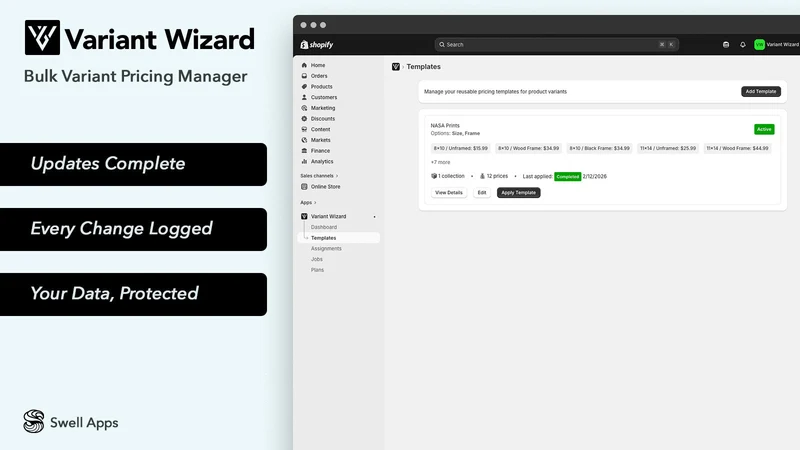Image resolution: width=800 pixels, height=450 pixels.
Task: Expand the Sales channels section
Action: click(319, 176)
